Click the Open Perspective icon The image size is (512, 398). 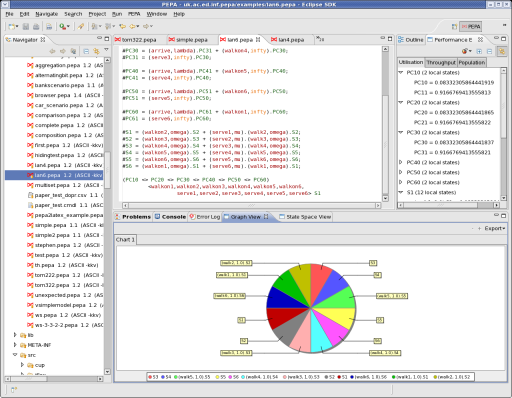point(454,27)
